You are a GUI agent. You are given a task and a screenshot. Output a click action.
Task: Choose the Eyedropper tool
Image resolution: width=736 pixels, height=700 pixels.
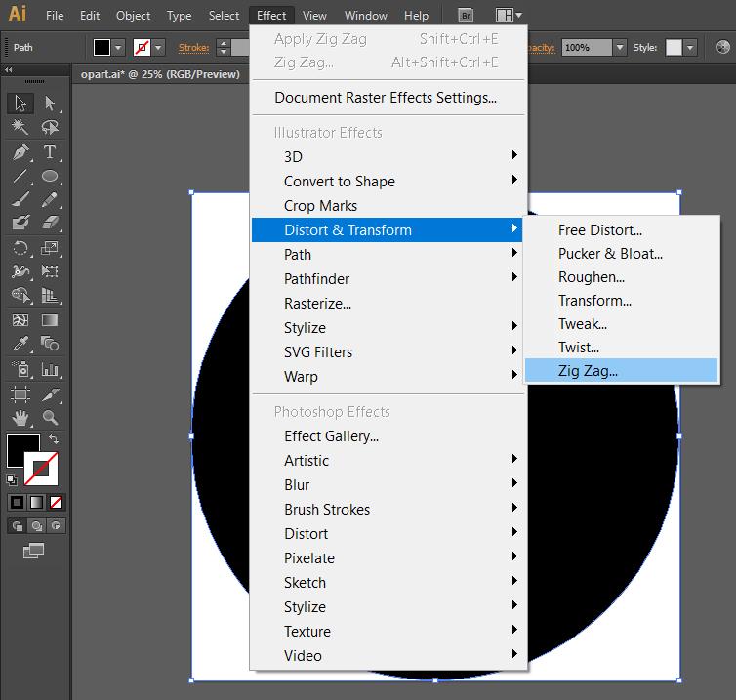[x=20, y=345]
